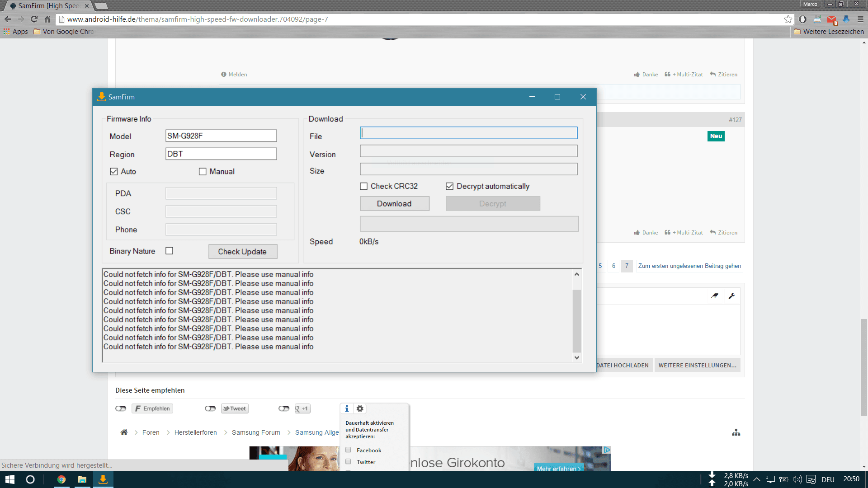Go back with the browser back arrow
The height and width of the screenshot is (488, 868).
pyautogui.click(x=8, y=19)
